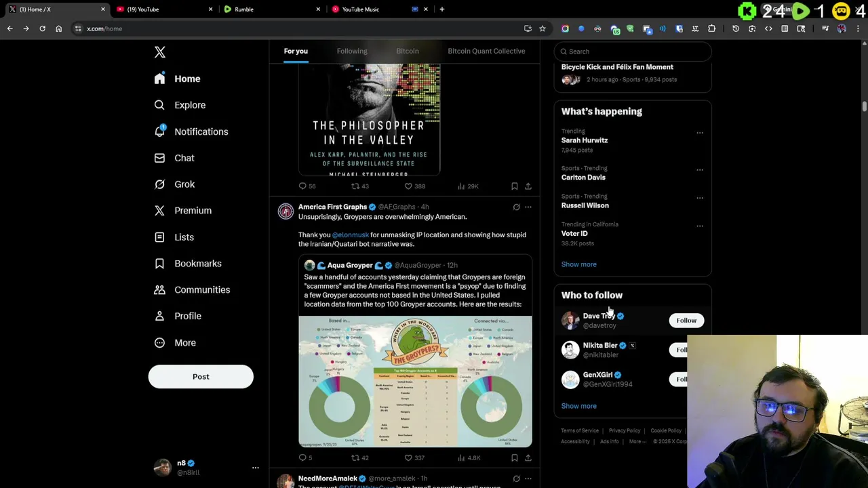
Task: Open GenXGirl's profile
Action: (597, 375)
